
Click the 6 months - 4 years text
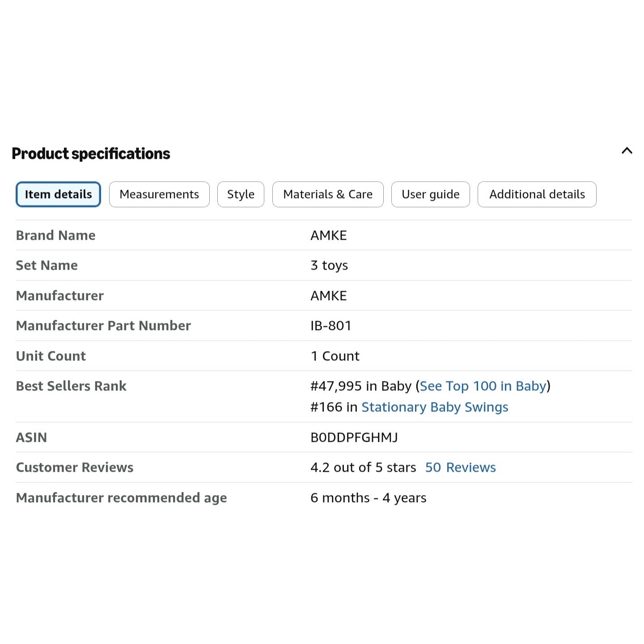coord(369,498)
